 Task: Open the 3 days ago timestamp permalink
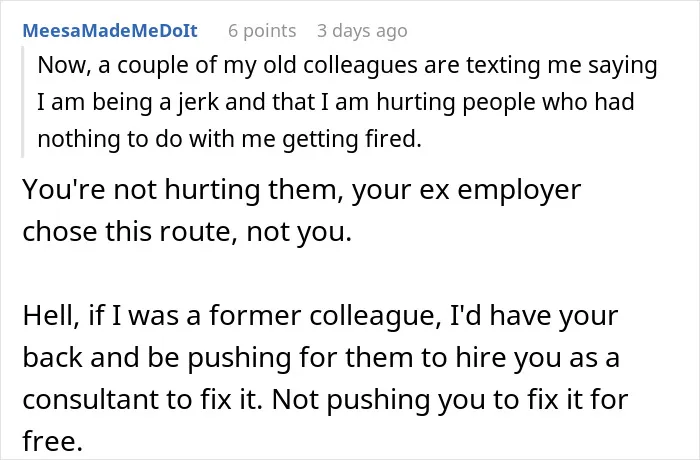362,31
